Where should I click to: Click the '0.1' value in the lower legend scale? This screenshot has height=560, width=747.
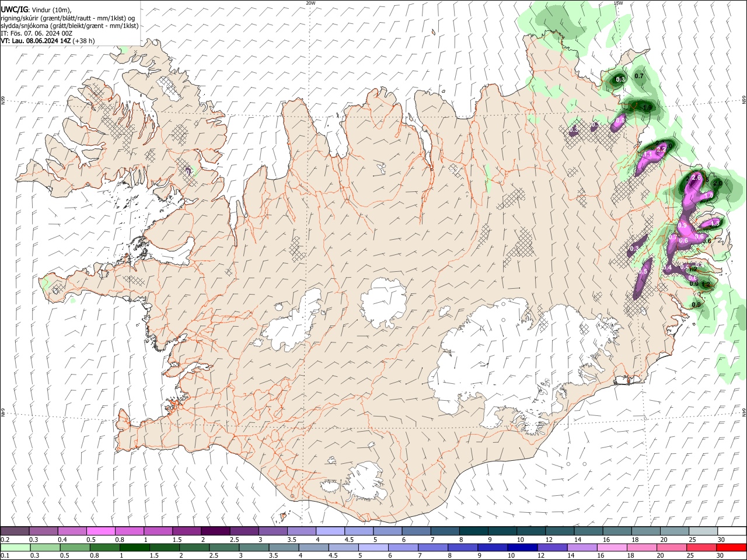pyautogui.click(x=5, y=556)
